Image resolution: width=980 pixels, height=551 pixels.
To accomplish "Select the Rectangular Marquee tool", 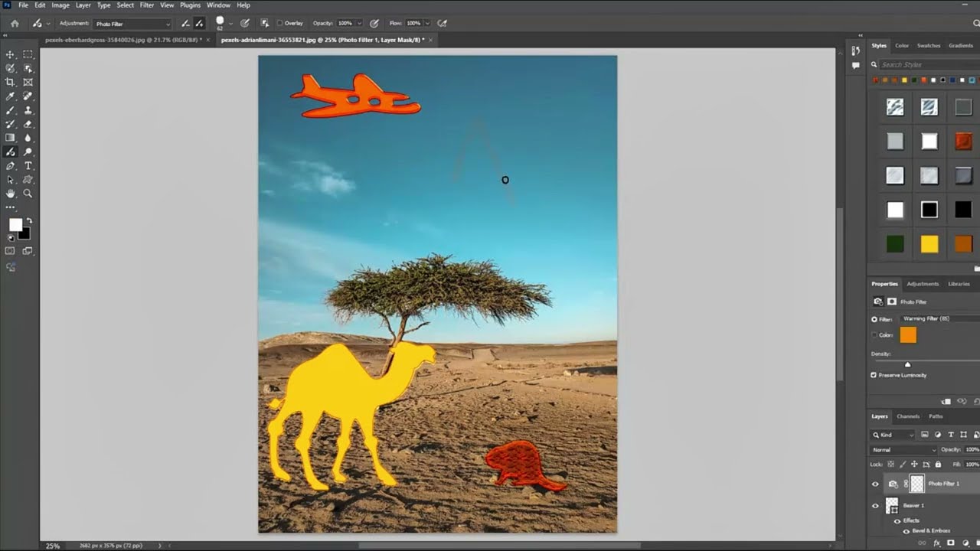I will pyautogui.click(x=28, y=54).
